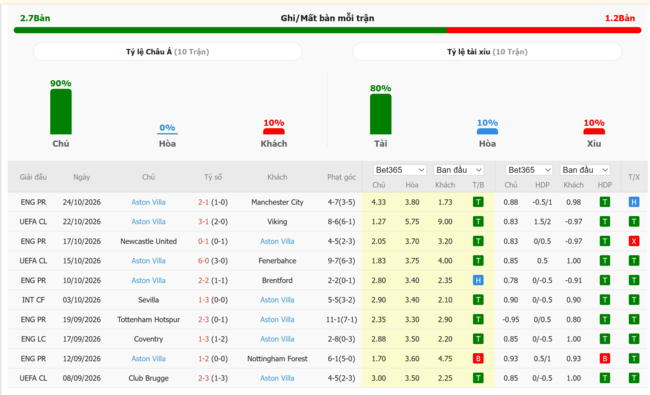The image size is (650, 395).
Task: Click the INT CF league cell
Action: [x=33, y=300]
